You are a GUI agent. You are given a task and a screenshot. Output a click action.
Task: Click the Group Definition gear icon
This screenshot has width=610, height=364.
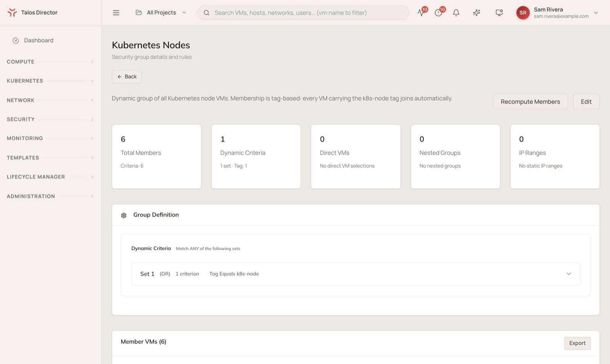coord(124,215)
